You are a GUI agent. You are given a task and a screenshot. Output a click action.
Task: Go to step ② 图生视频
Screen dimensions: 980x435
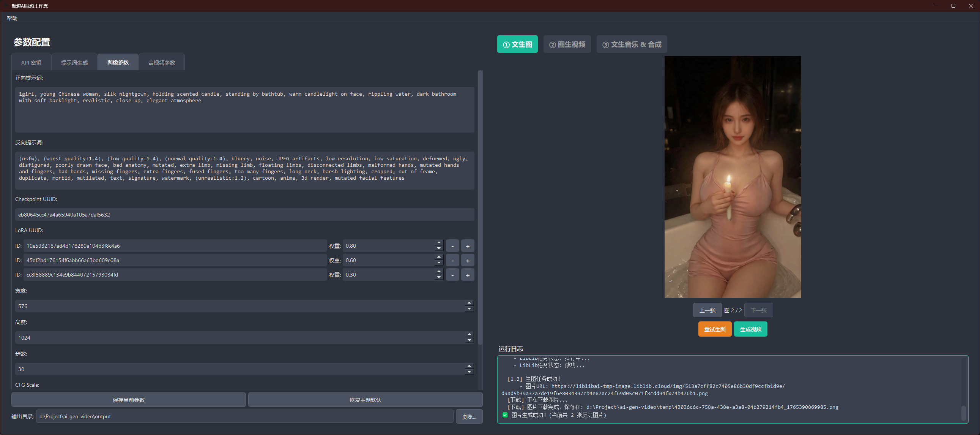click(567, 44)
